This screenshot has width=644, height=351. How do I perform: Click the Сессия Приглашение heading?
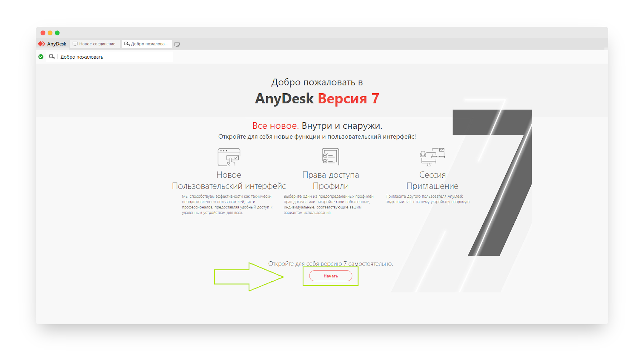click(x=432, y=180)
